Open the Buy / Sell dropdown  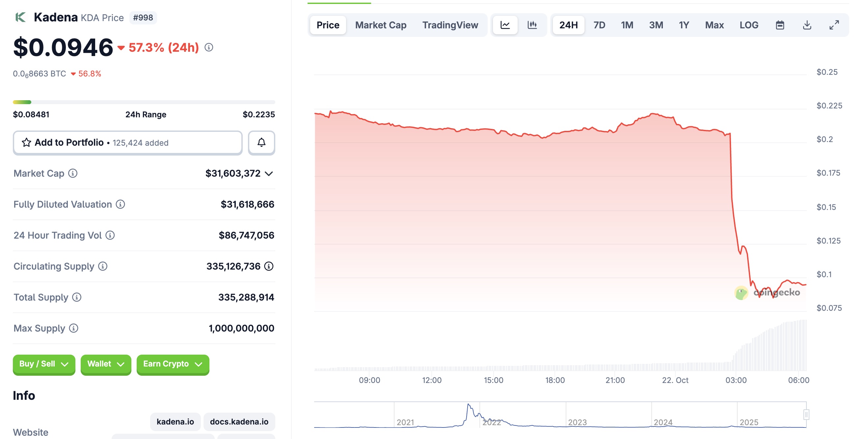tap(44, 364)
